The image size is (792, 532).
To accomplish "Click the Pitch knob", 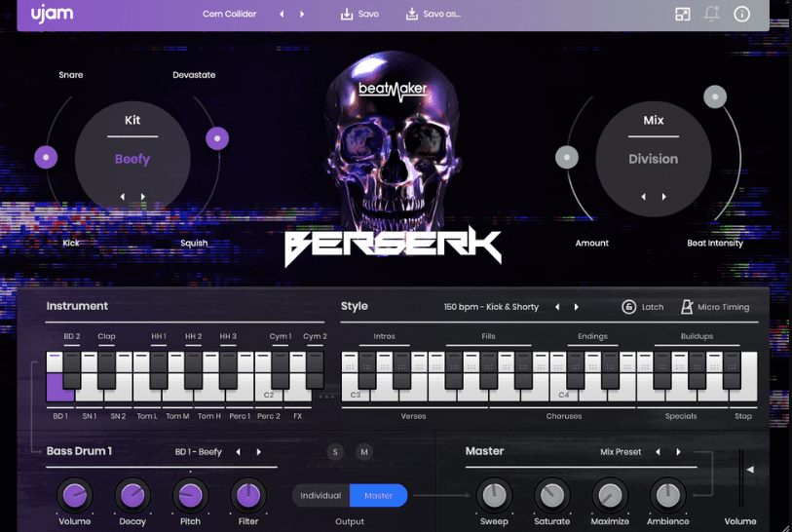I will (x=190, y=496).
